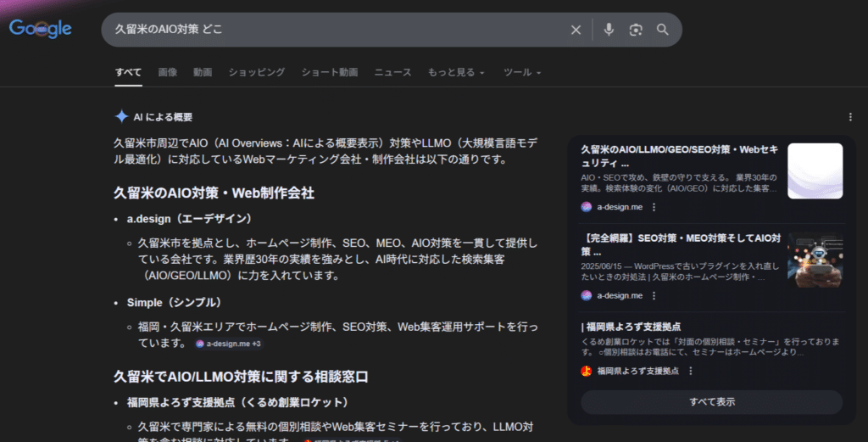Click bullet 福岡県よろず支援拠点（くるめ創業ロケット）
This screenshot has width=868, height=442.
(x=240, y=402)
